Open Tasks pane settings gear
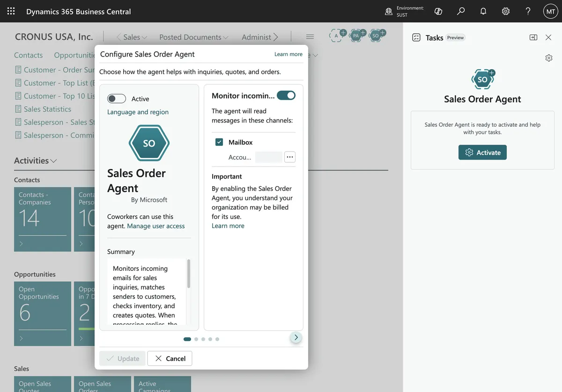562x392 pixels. pyautogui.click(x=549, y=58)
